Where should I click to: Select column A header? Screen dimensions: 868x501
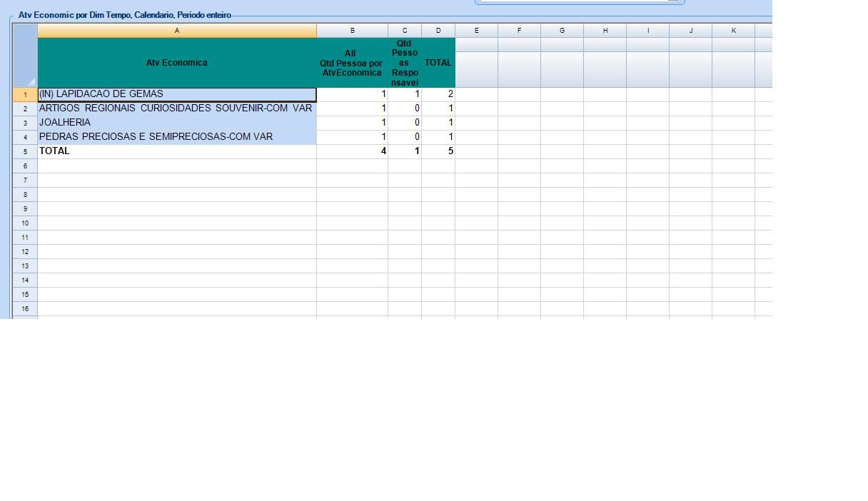click(x=177, y=31)
